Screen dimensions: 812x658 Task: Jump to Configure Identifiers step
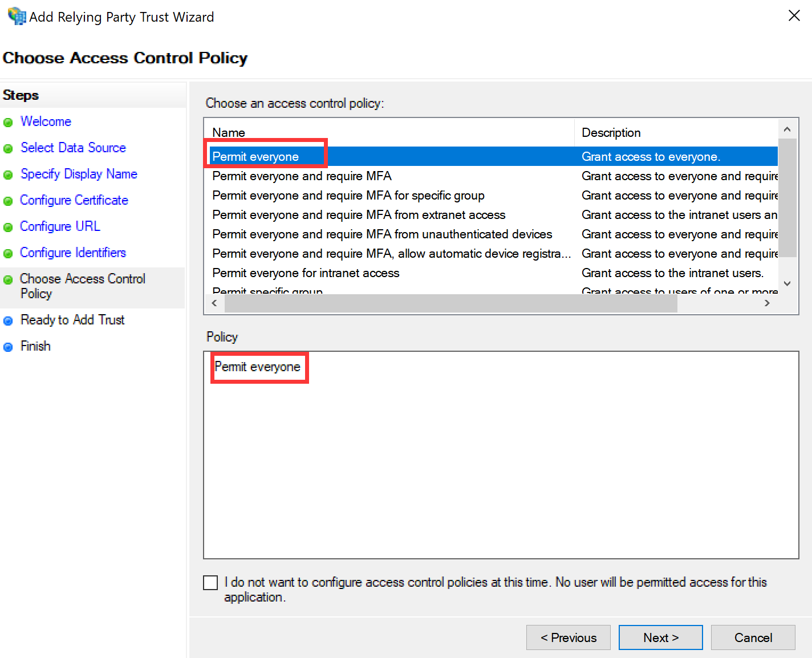72,253
